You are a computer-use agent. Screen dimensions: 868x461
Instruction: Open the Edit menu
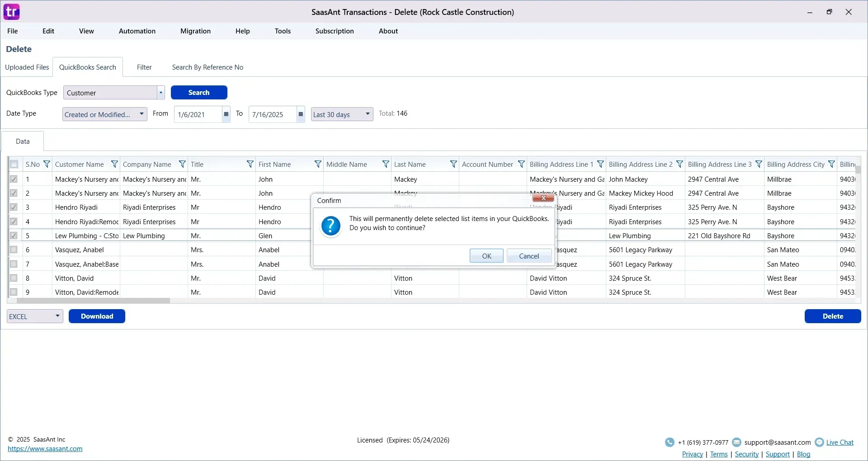tap(48, 31)
